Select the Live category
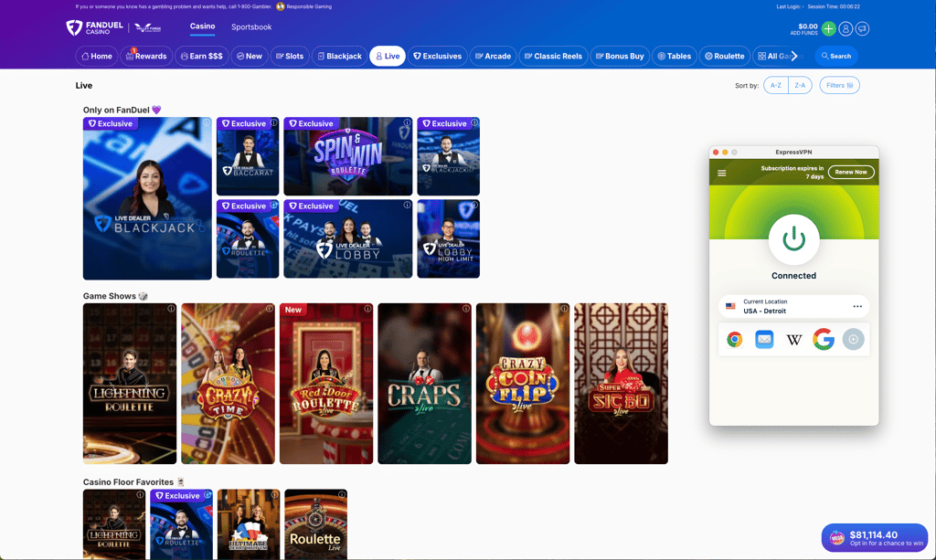The image size is (936, 560). [x=388, y=56]
